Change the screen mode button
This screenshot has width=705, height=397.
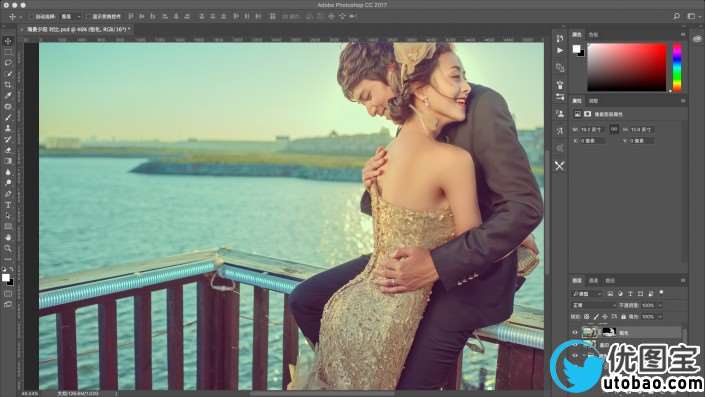(x=8, y=304)
